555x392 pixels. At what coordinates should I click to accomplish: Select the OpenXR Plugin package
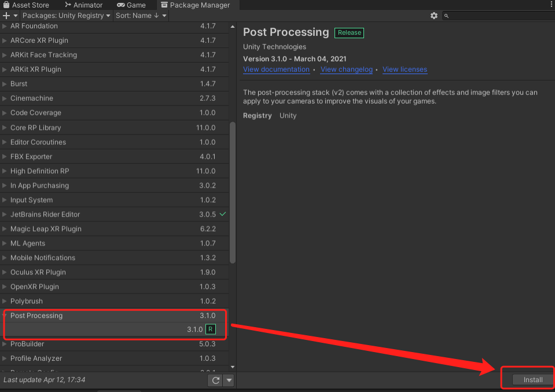[115, 287]
